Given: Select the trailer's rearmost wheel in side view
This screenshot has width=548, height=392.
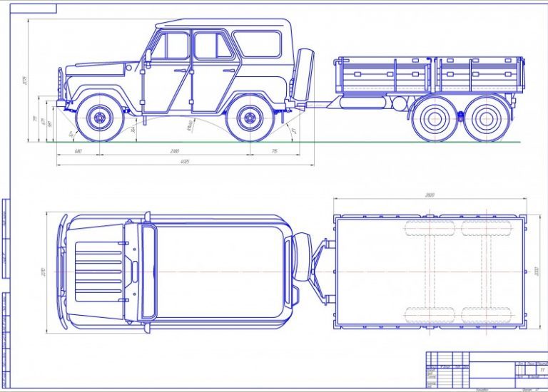Looking at the screenshot, I should click(486, 119).
